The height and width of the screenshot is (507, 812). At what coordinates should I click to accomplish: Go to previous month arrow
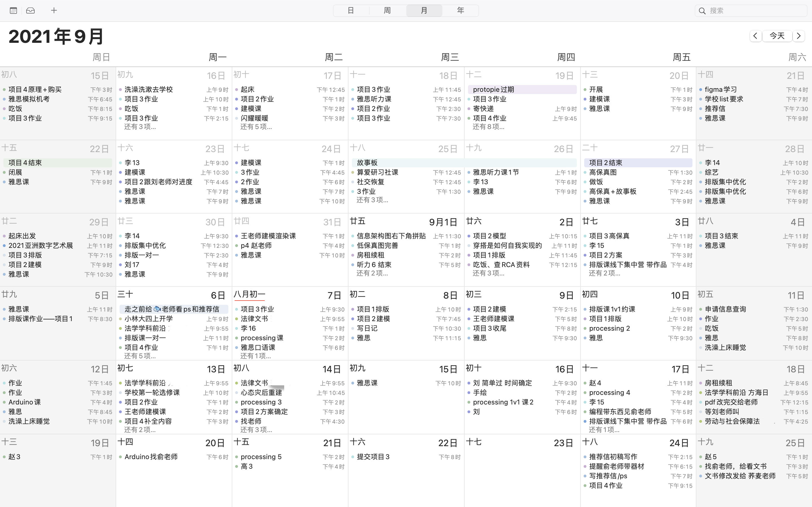pyautogui.click(x=755, y=36)
